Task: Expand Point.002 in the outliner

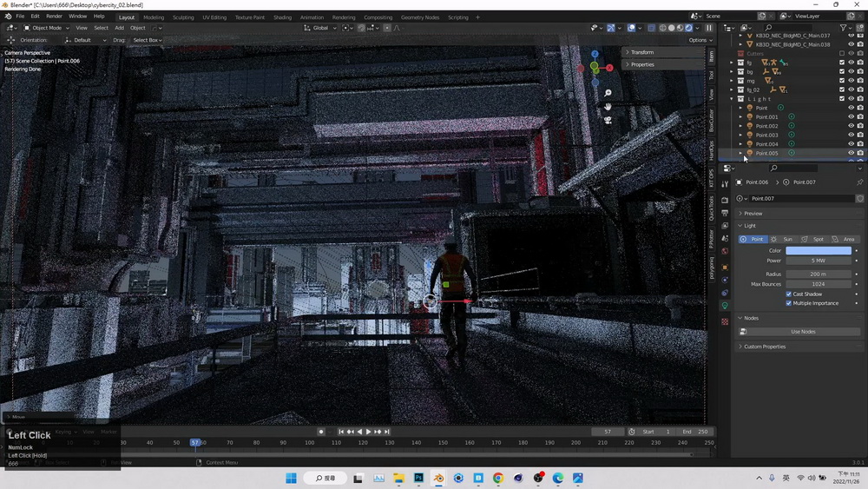Action: (x=740, y=126)
